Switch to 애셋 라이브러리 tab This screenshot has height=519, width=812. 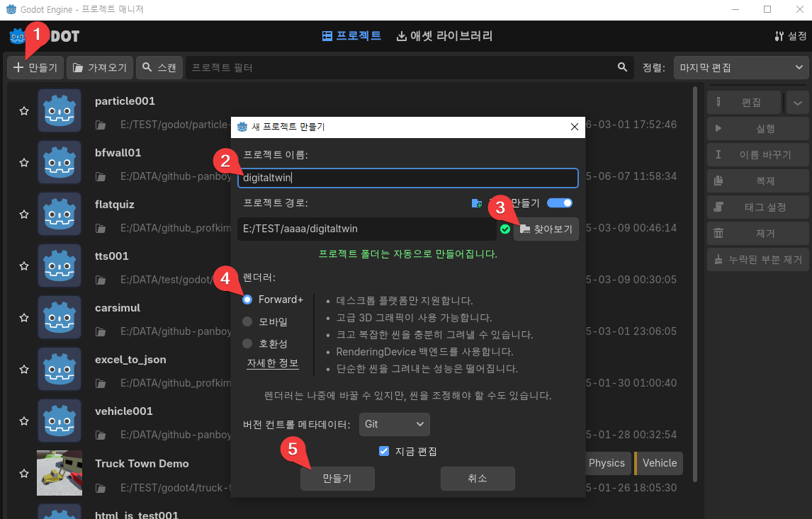444,36
